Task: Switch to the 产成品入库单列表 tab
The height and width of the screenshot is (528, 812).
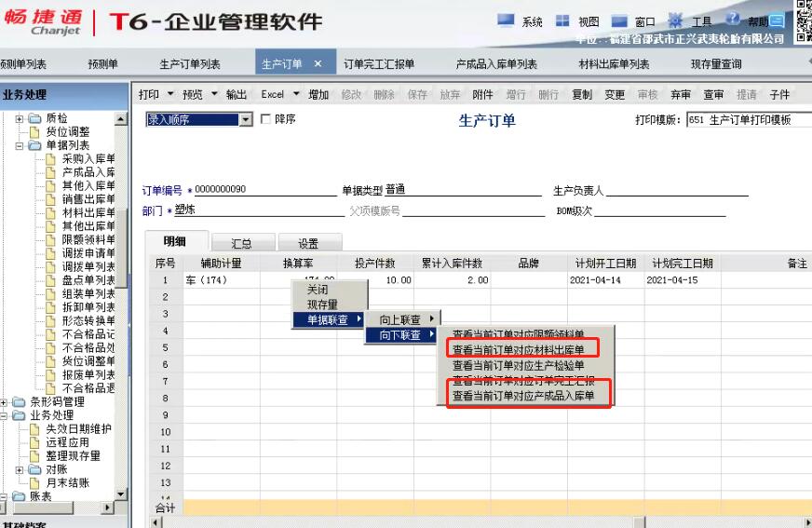Action: tap(496, 64)
